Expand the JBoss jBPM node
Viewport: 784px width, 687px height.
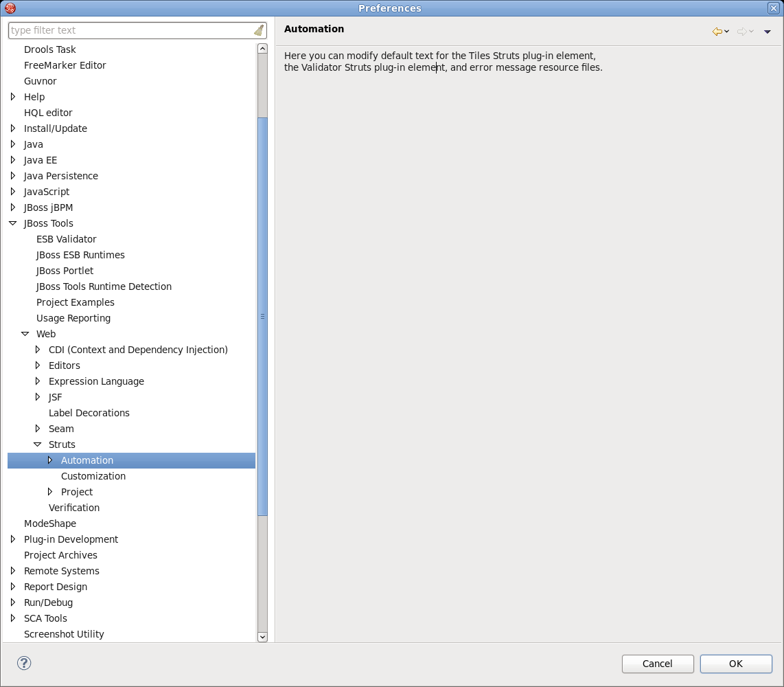tap(13, 207)
